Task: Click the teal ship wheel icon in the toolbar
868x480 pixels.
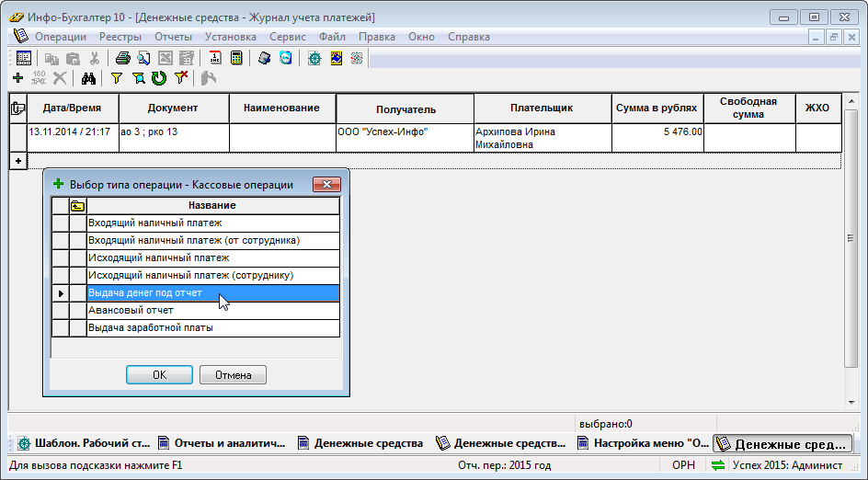Action: (314, 58)
